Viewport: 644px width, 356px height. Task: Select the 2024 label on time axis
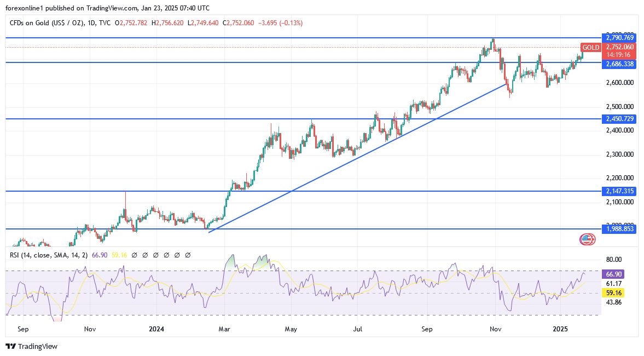pyautogui.click(x=156, y=329)
